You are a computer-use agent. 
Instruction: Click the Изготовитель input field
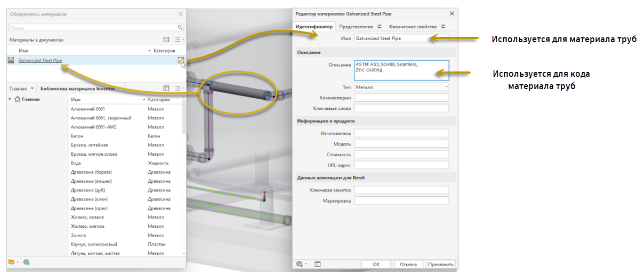(x=401, y=133)
